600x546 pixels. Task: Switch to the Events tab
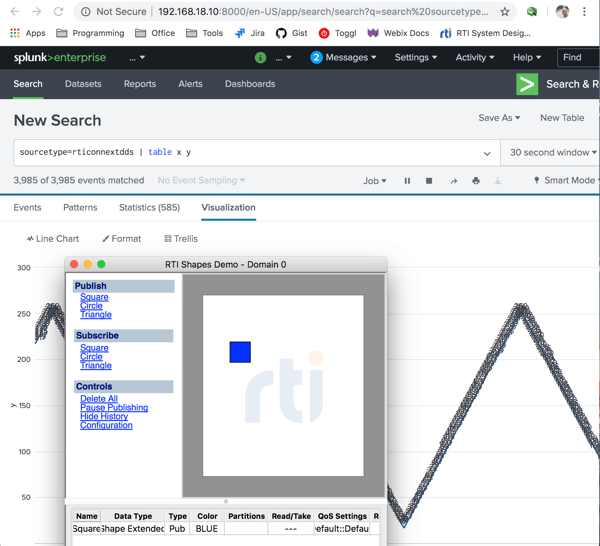27,207
